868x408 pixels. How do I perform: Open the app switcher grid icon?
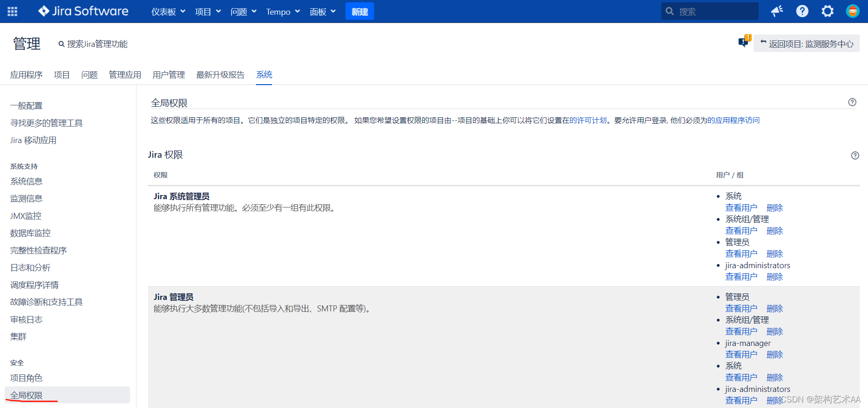click(x=12, y=11)
